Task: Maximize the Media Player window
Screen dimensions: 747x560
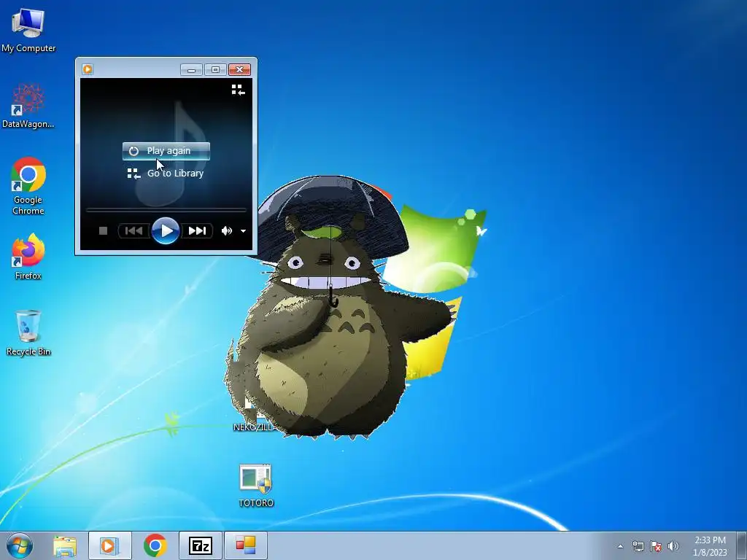Action: [x=215, y=70]
